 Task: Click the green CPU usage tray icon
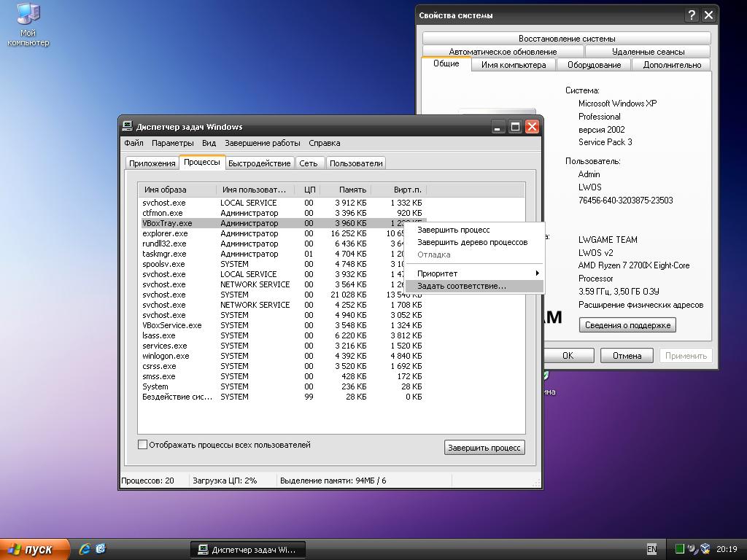679,549
